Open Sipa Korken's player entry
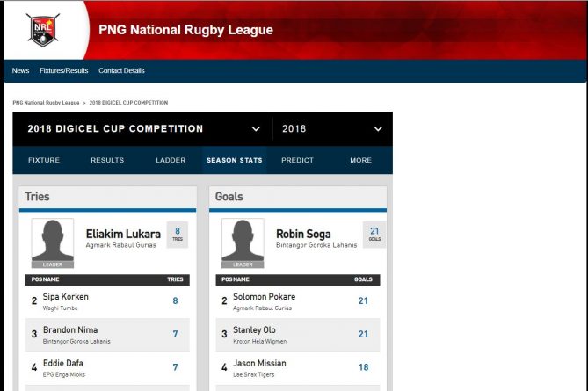This screenshot has width=588, height=391. tap(66, 297)
